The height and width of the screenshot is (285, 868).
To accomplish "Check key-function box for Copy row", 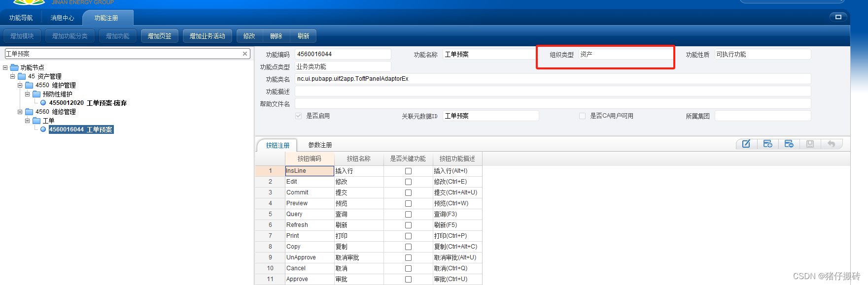I will 408,247.
